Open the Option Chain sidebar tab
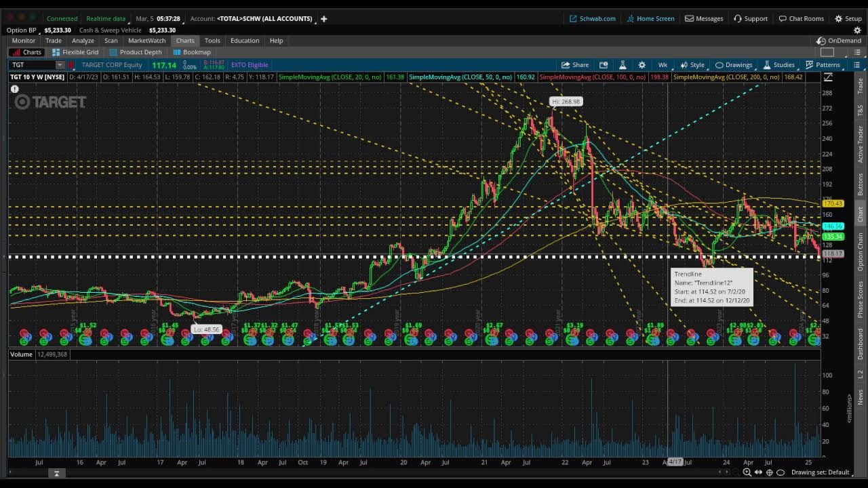868x488 pixels. [x=861, y=251]
